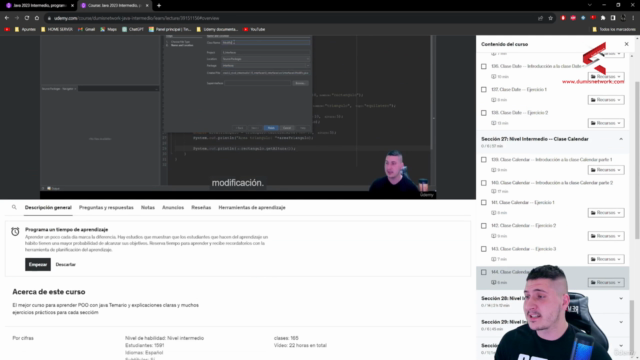This screenshot has width=640, height=360.
Task: Open the Extensions puzzle icon
Action: (x=603, y=18)
